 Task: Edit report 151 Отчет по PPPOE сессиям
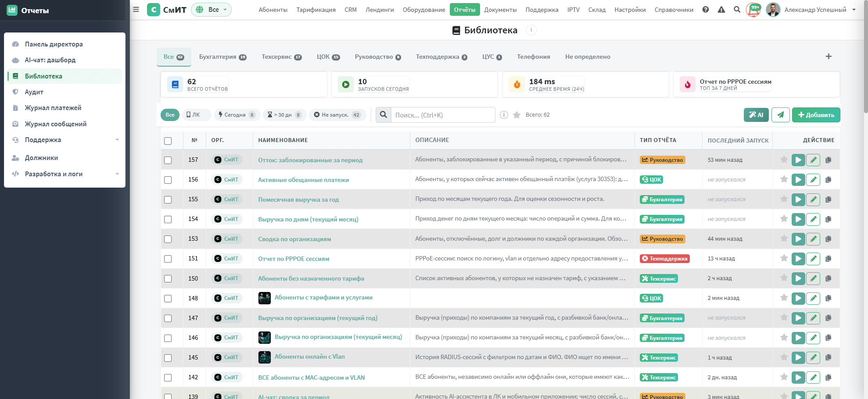(813, 259)
